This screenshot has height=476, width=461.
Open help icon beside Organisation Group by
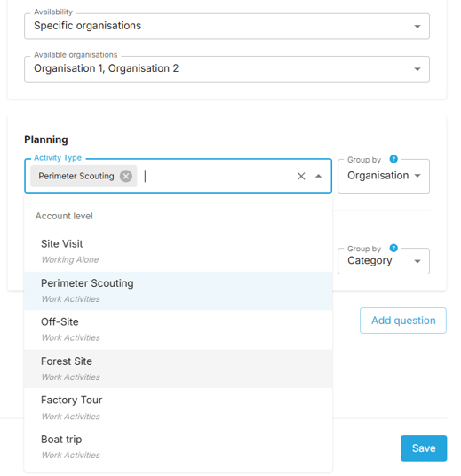[393, 159]
